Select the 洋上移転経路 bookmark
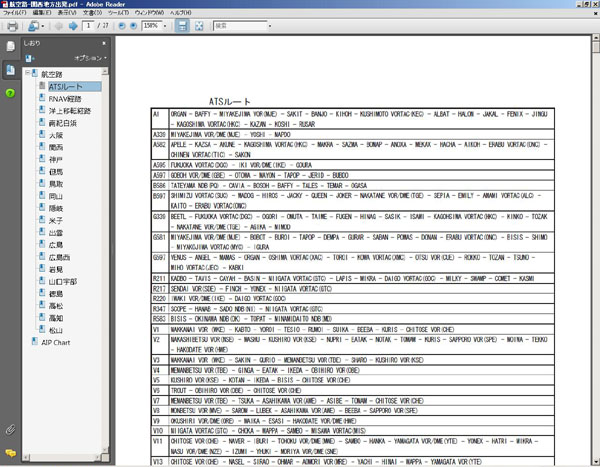Screen dimensions: 600x467 70,111
